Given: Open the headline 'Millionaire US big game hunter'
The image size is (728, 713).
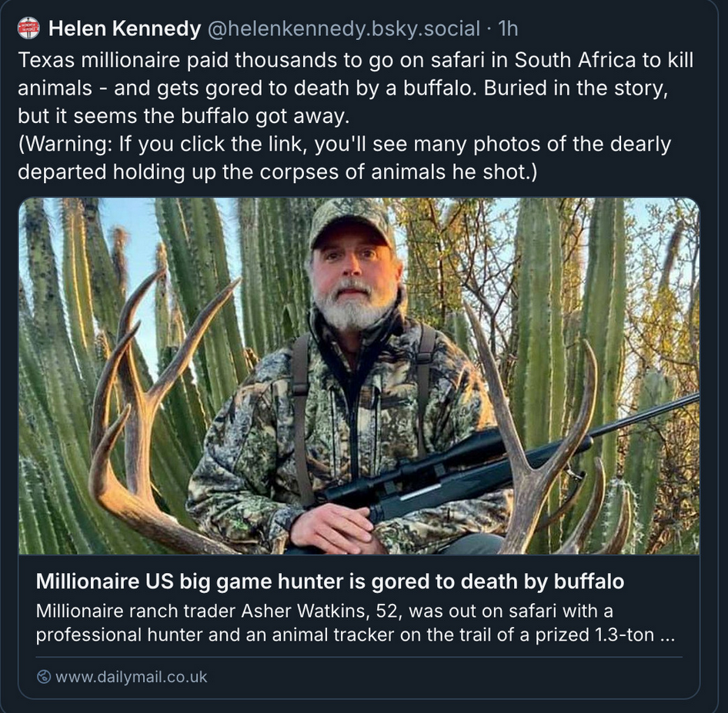Looking at the screenshot, I should (x=329, y=581).
